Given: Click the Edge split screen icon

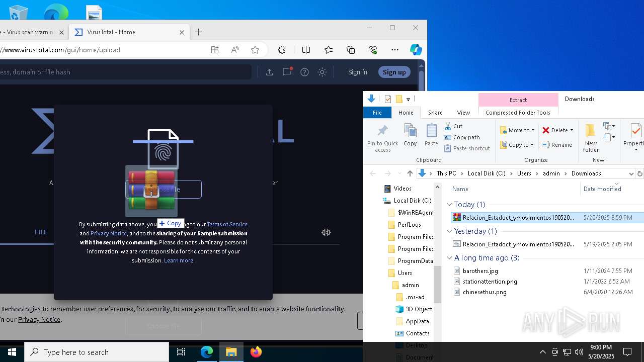Looking at the screenshot, I should click(306, 50).
